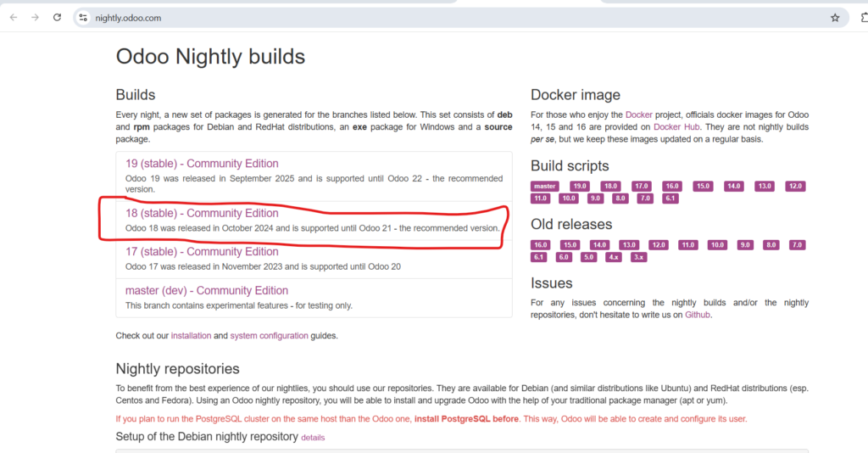
Task: Pick the 4.x badge under Old releases
Action: click(x=614, y=257)
